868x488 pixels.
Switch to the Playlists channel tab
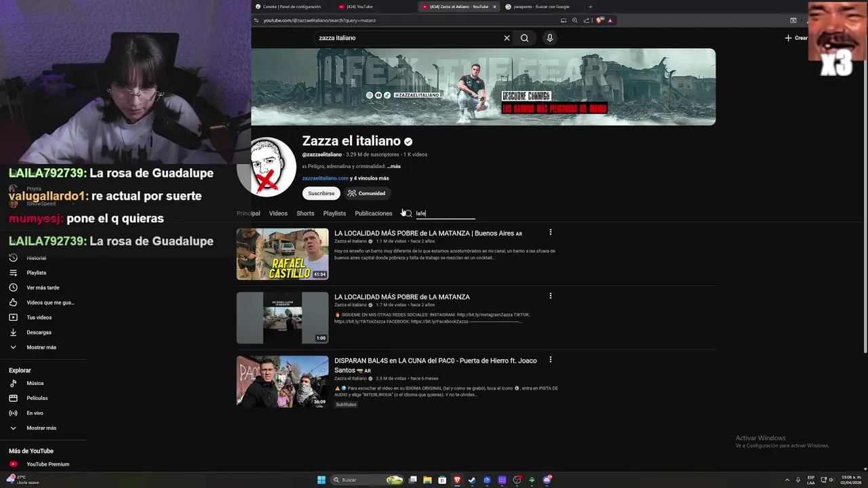click(334, 213)
